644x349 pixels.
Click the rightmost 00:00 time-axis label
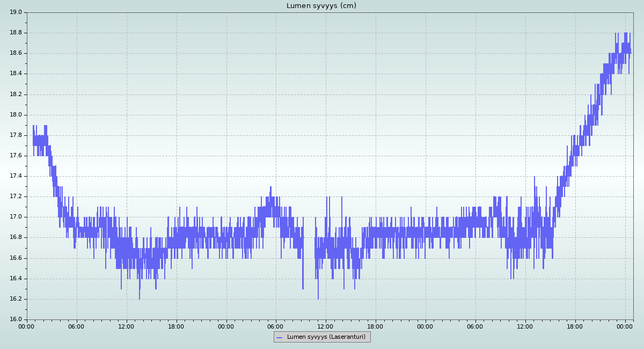click(625, 326)
